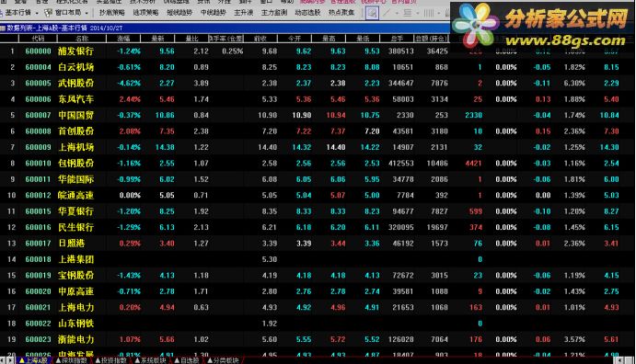This screenshot has height=364, width=636.
Task: Switch to the 上海A股 bottom tab
Action: [x=34, y=360]
